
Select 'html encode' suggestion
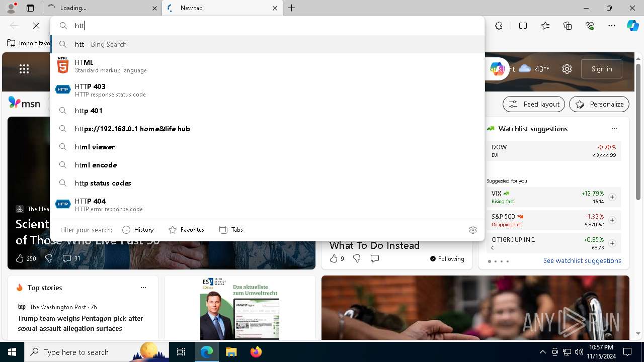pos(267,165)
